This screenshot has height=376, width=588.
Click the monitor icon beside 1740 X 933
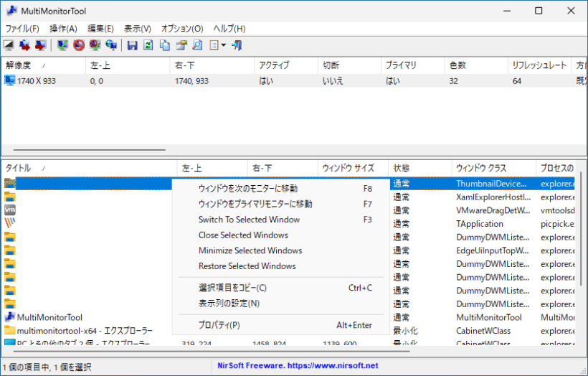(10, 80)
